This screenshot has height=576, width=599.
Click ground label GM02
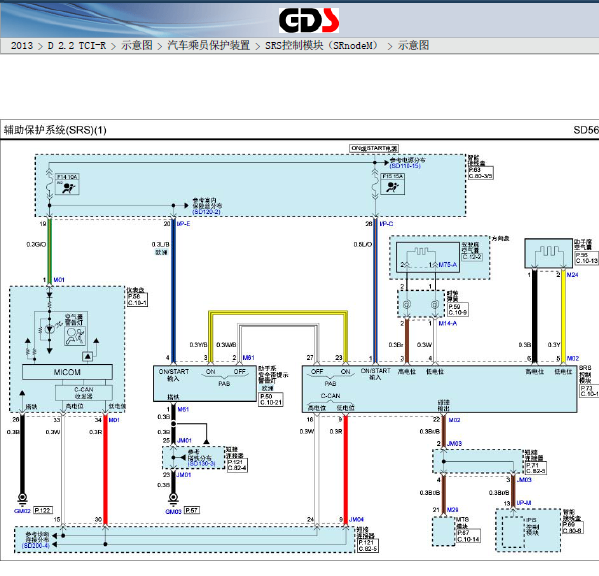[22, 511]
